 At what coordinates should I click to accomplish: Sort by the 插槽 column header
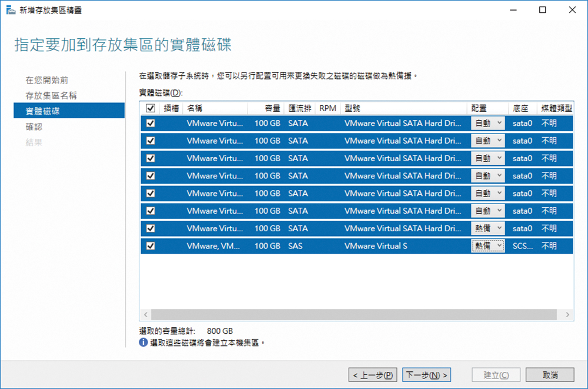(171, 108)
